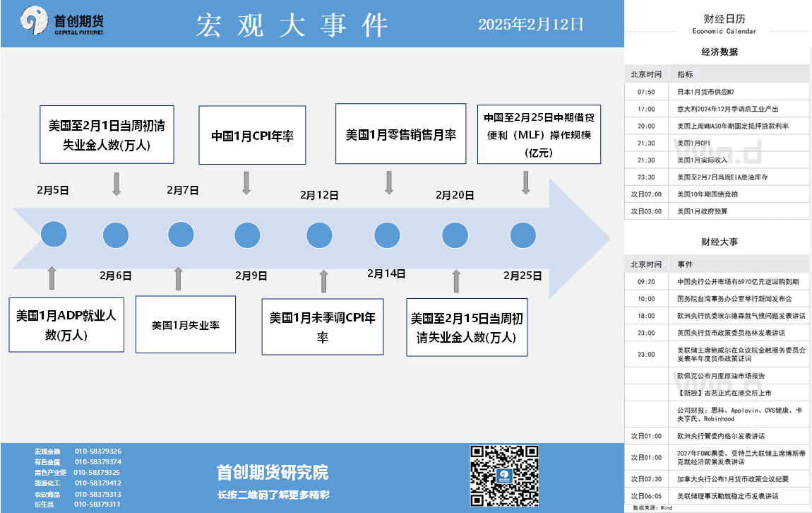The image size is (812, 513).
Task: Click the 宏观金融 010-58379326 contact line
Action: 78,452
